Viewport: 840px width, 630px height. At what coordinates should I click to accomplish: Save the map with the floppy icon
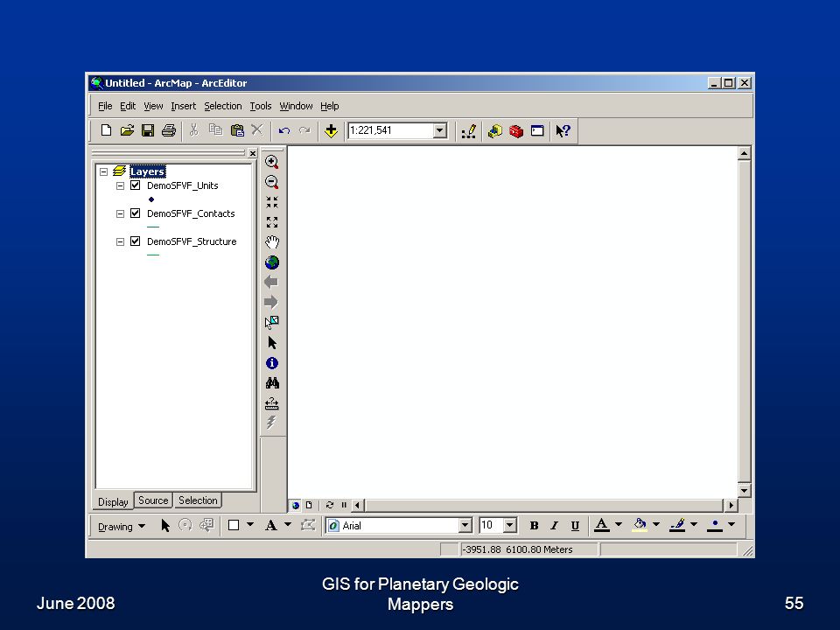coord(148,130)
